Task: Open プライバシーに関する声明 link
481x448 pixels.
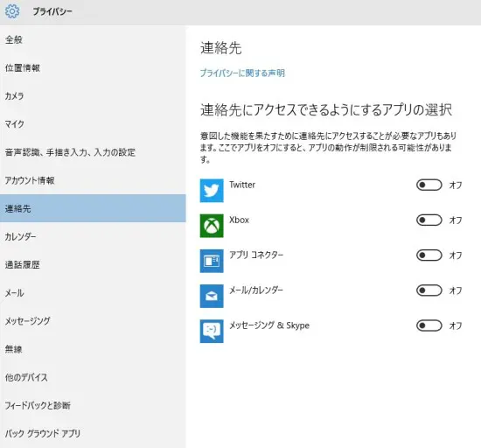Action: pyautogui.click(x=242, y=73)
